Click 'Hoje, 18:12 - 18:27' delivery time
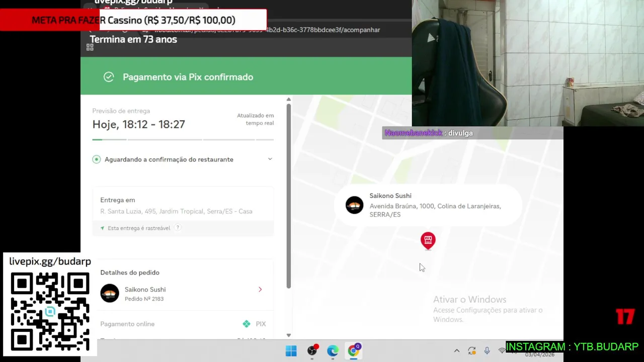The width and height of the screenshot is (644, 362). coord(138,124)
